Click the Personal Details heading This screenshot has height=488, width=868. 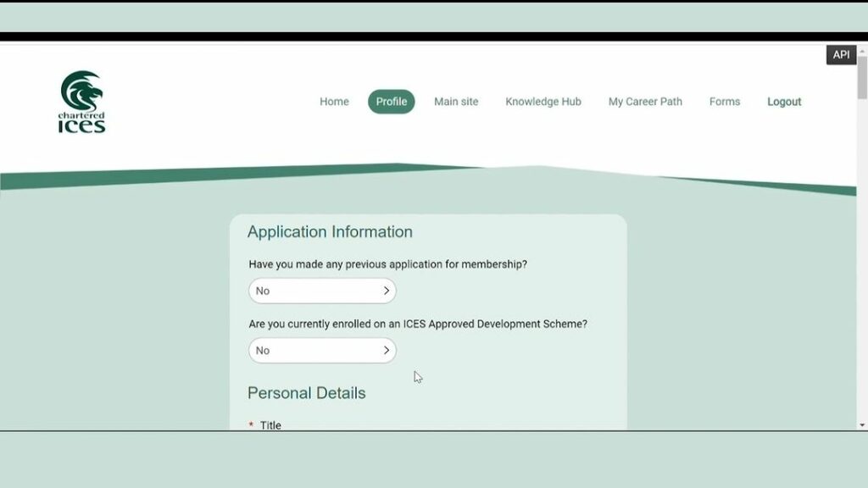click(x=306, y=393)
